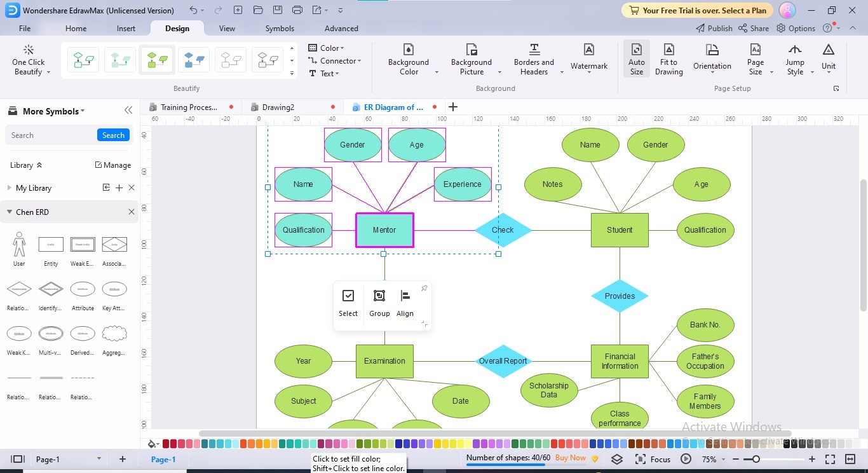
Task: Click the free trial Select a Plan banner
Action: click(697, 10)
